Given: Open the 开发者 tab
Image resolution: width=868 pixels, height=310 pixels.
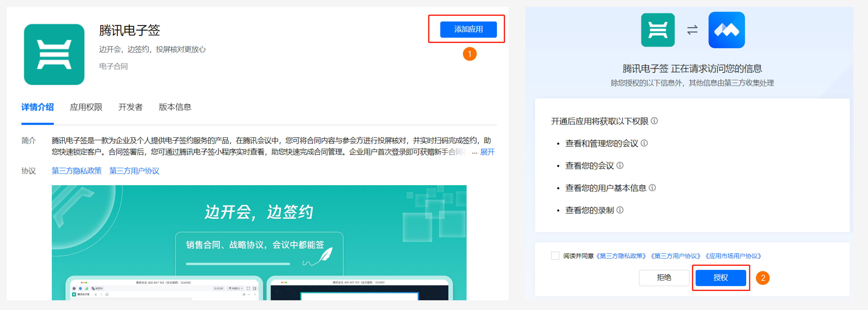Looking at the screenshot, I should tap(130, 107).
